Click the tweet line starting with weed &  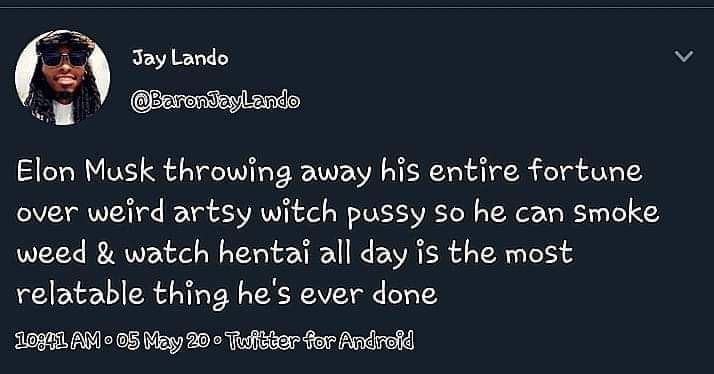click(x=295, y=253)
